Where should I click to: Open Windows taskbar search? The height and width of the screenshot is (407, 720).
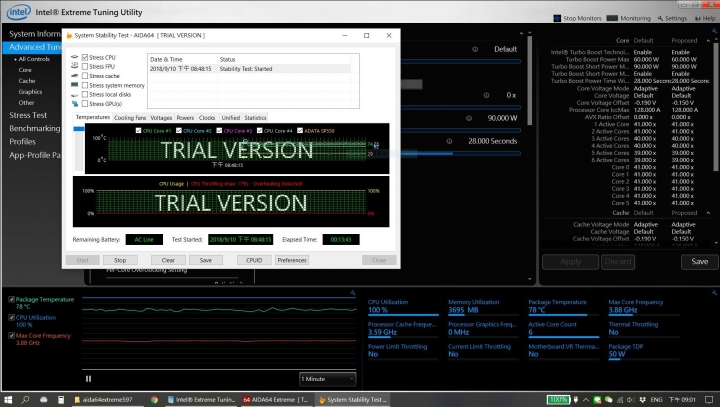(x=25, y=400)
